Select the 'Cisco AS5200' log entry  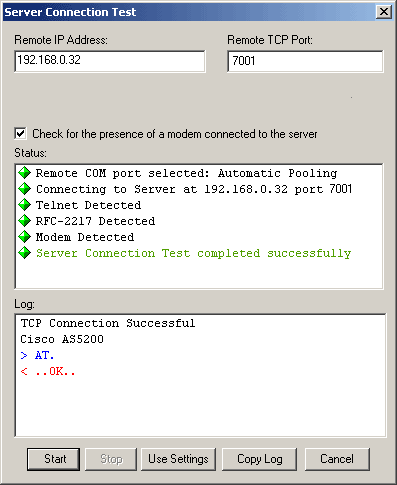point(62,339)
